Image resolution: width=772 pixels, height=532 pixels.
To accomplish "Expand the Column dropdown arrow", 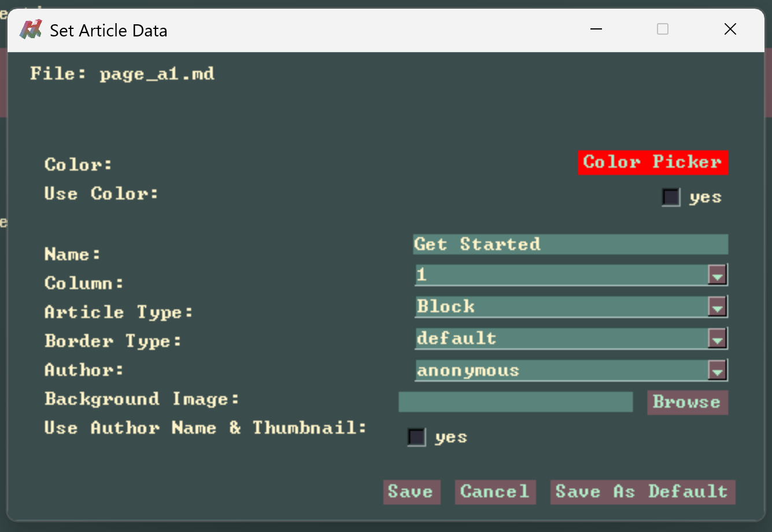I will pos(717,275).
